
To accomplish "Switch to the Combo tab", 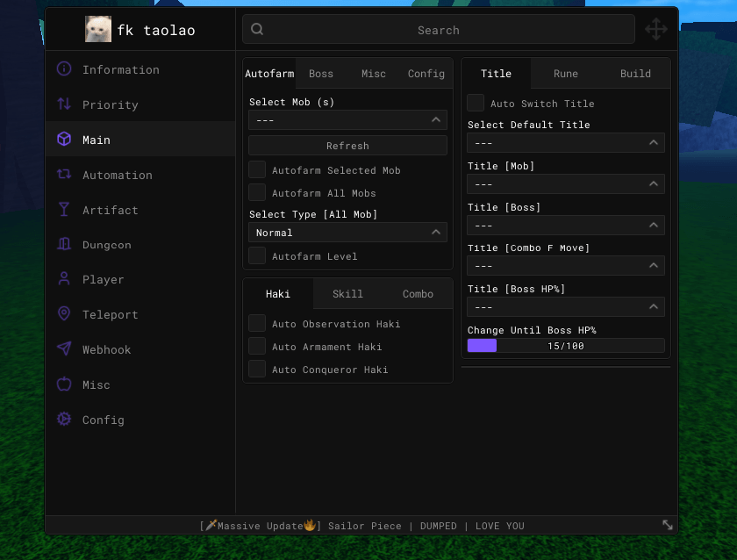I will [418, 294].
